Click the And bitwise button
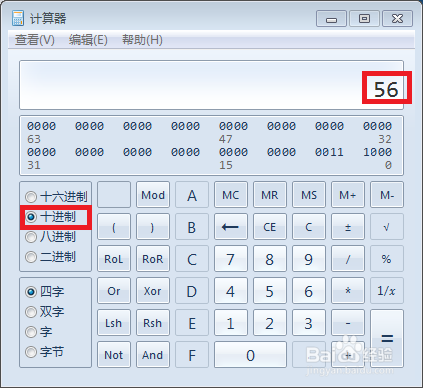Viewport: 423px width, 388px height. (x=153, y=355)
